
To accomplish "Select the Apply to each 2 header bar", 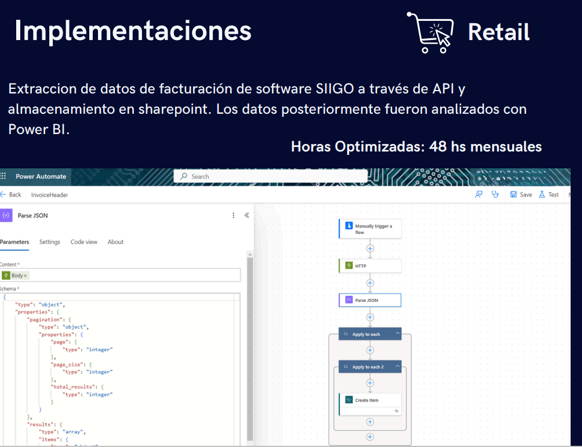I will [x=370, y=367].
